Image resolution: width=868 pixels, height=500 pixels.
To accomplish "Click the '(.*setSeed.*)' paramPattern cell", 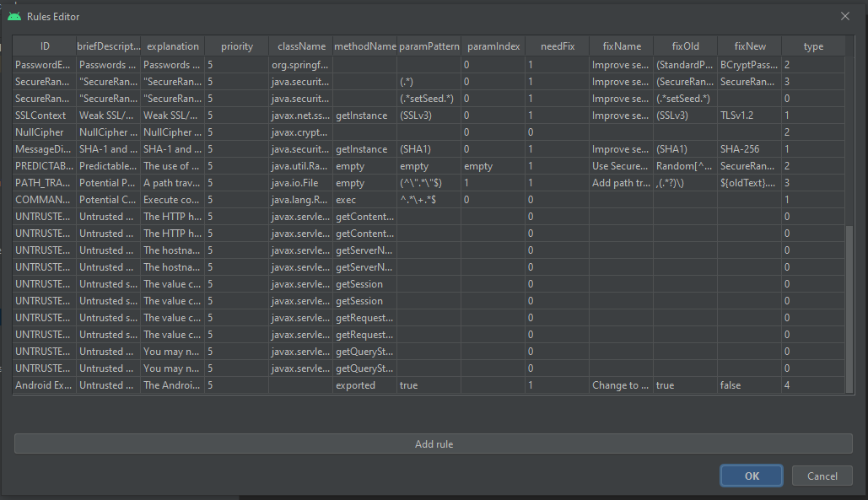I will [x=429, y=99].
